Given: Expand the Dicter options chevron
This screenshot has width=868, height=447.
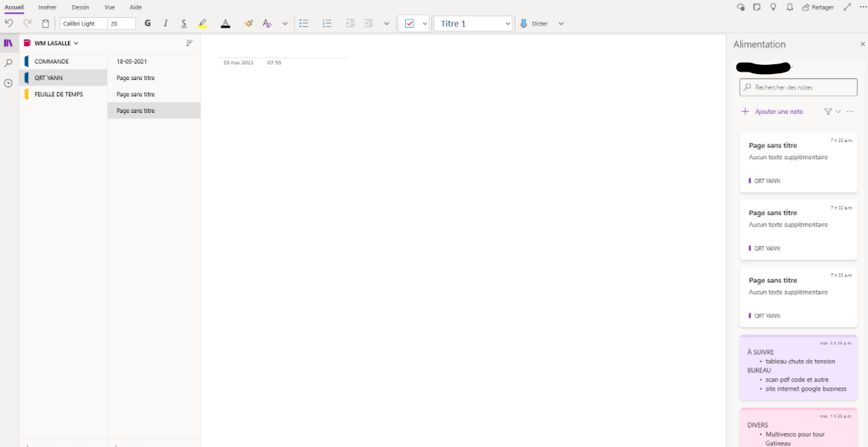Looking at the screenshot, I should pyautogui.click(x=561, y=23).
